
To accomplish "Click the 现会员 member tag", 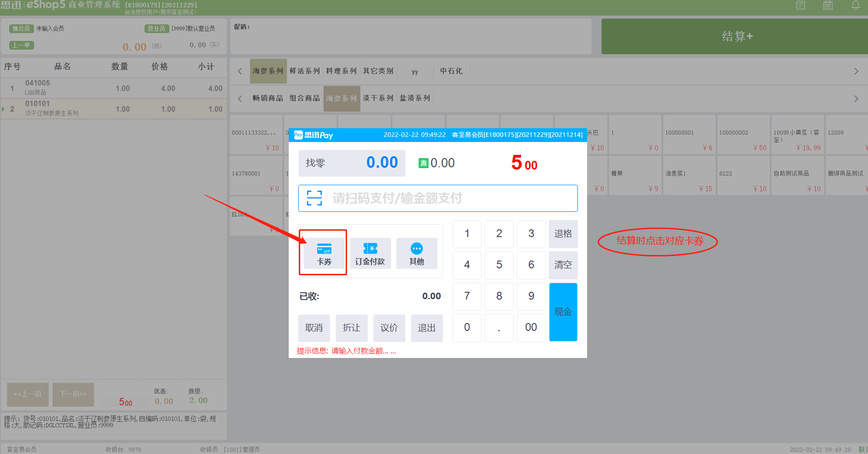I will 21,28.
